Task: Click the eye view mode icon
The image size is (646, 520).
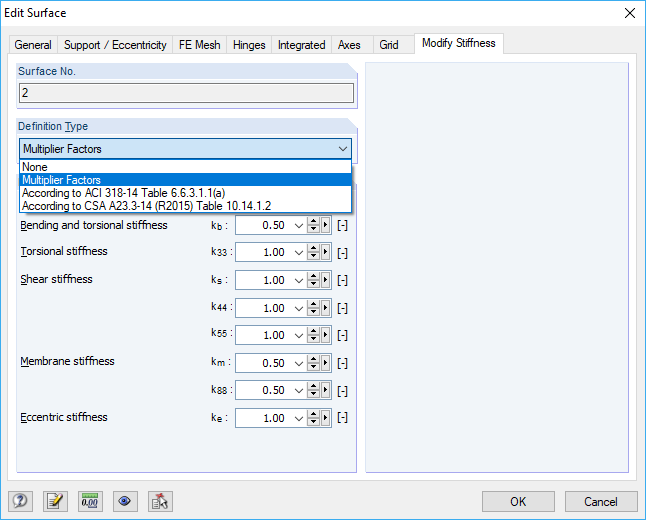Action: (125, 501)
